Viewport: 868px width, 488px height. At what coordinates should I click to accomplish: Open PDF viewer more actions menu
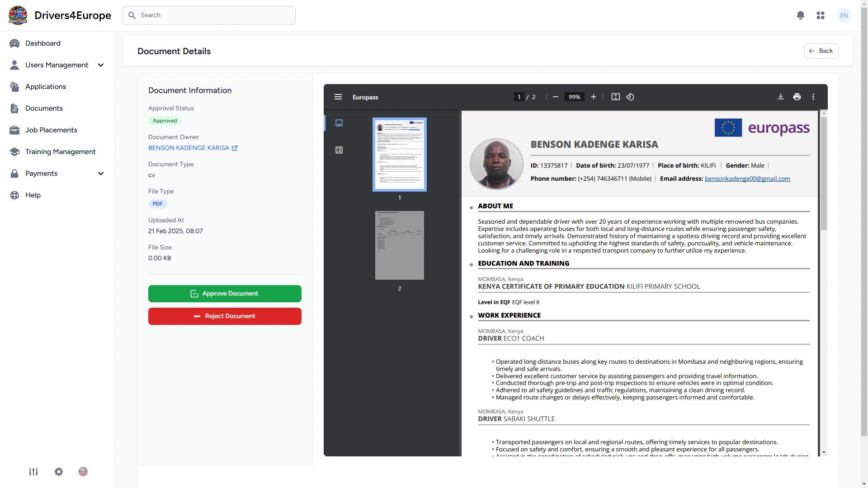813,97
